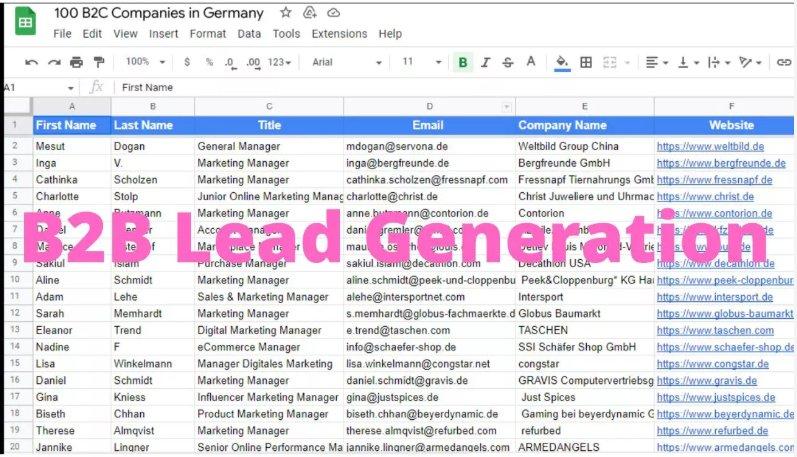Screen dimensions: 797x457
Task: Click the Google Sheets home icon
Action: (25, 22)
